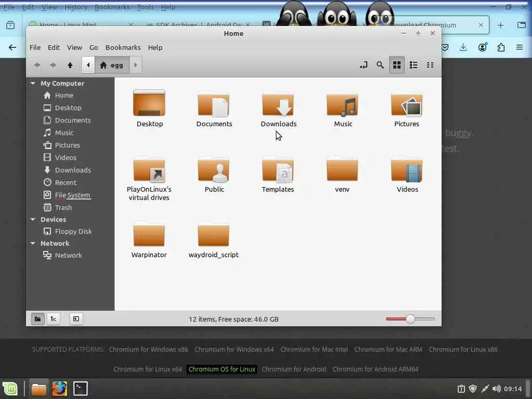532x399 pixels.
Task: Collapse Devices section
Action: click(33, 220)
